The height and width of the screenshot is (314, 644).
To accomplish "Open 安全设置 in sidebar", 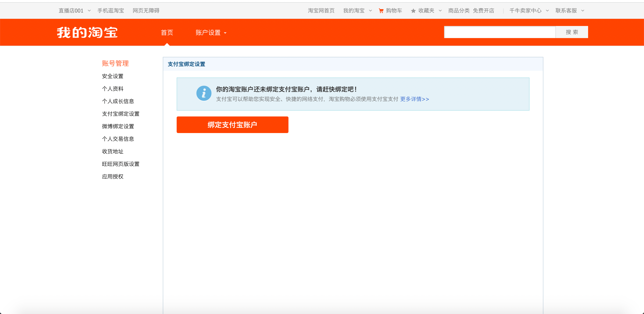I will click(112, 76).
